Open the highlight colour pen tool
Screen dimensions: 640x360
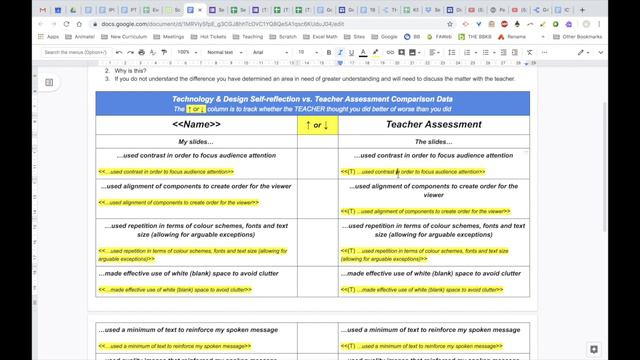(x=376, y=52)
